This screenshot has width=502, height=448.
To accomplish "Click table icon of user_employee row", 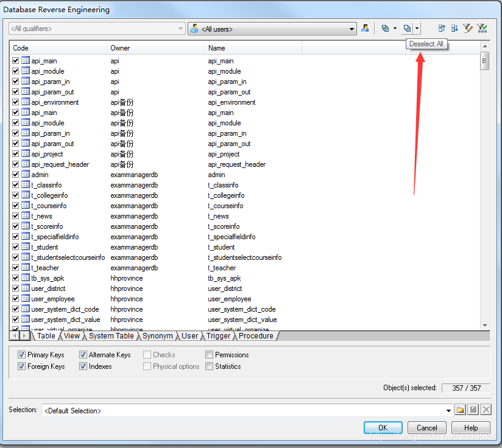I will [26, 298].
